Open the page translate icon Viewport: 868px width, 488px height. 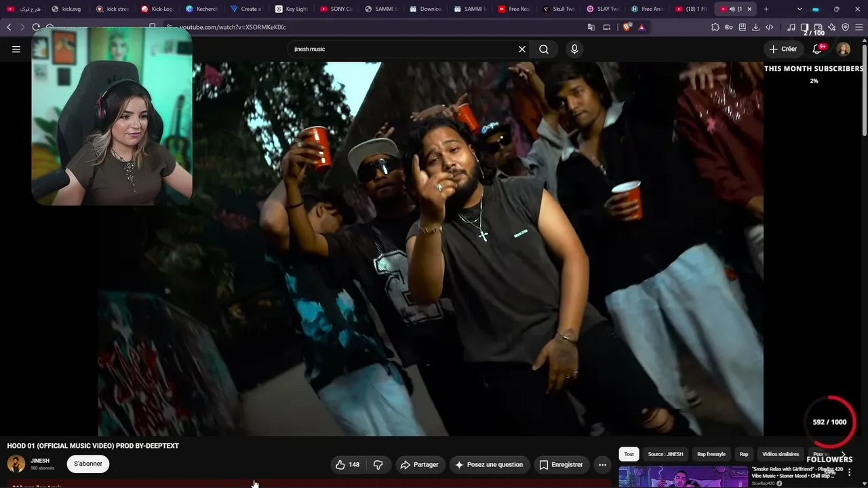tap(591, 27)
